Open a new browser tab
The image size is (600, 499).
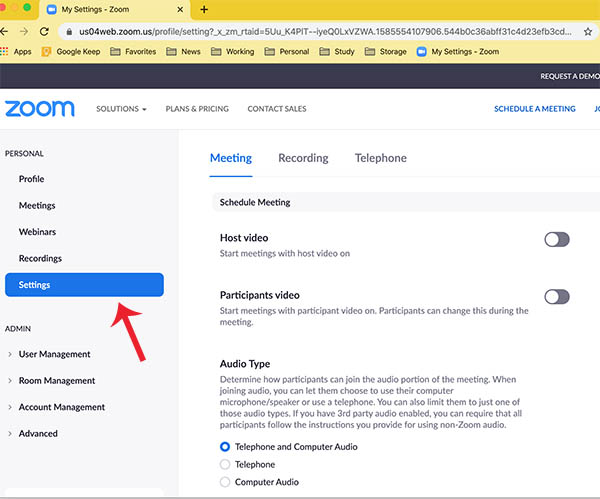pyautogui.click(x=204, y=9)
